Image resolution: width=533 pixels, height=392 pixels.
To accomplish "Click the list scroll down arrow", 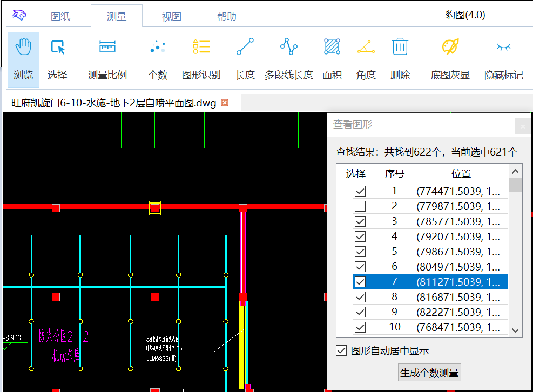I will (515, 330).
